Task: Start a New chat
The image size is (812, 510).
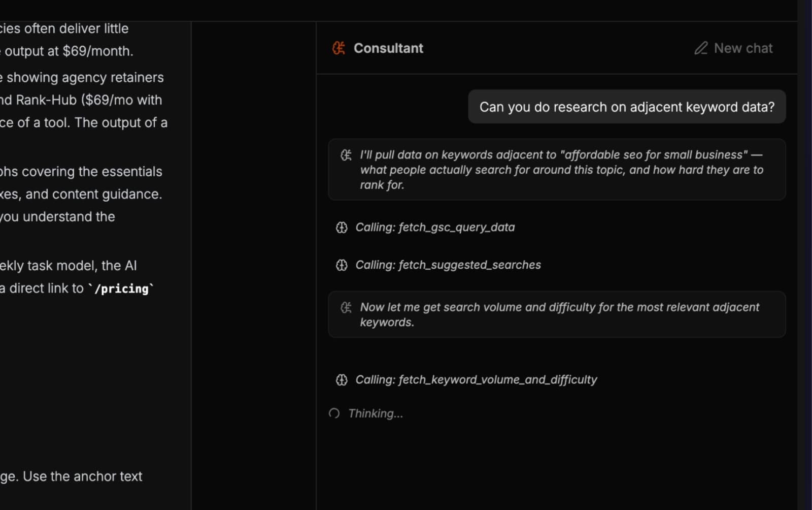Action: tap(733, 48)
